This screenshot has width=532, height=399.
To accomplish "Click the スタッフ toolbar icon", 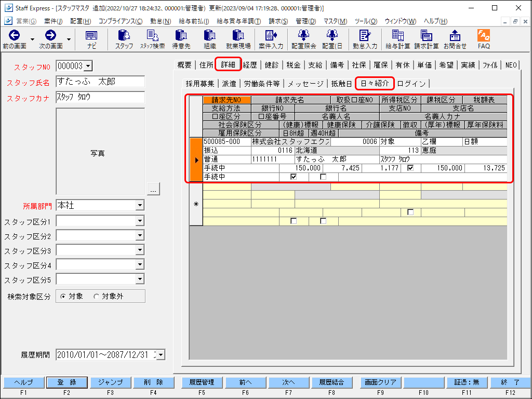I will coord(124,39).
